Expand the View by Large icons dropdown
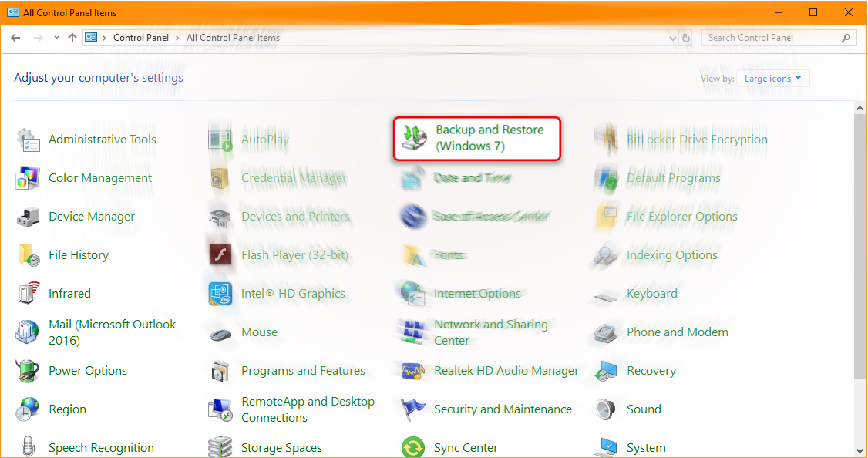The image size is (868, 458). click(x=773, y=79)
